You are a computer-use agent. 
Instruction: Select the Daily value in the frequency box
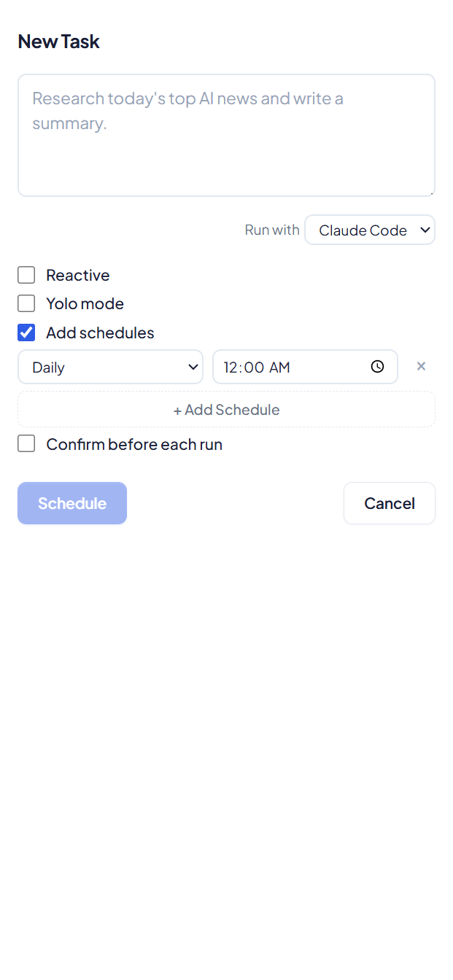click(x=48, y=367)
